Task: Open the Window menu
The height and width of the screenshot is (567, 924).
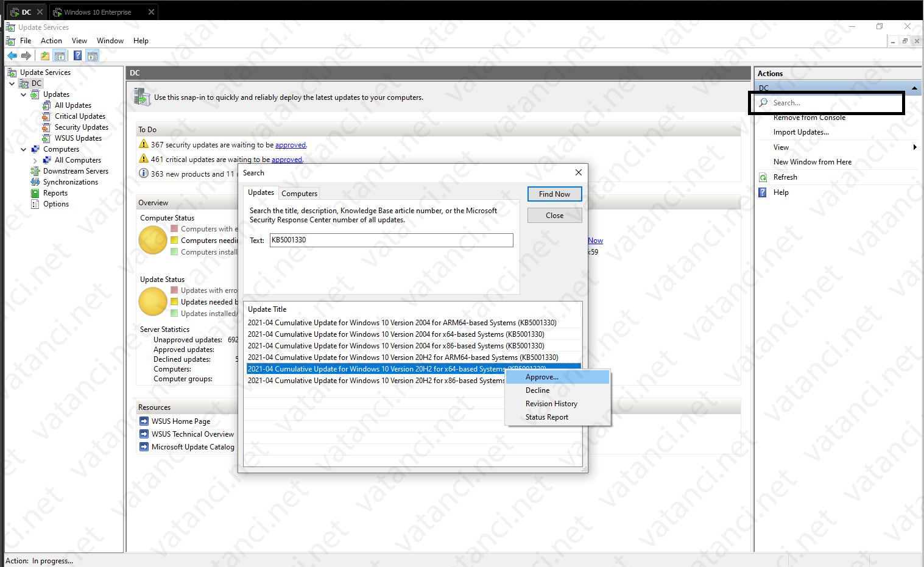Action: click(110, 41)
